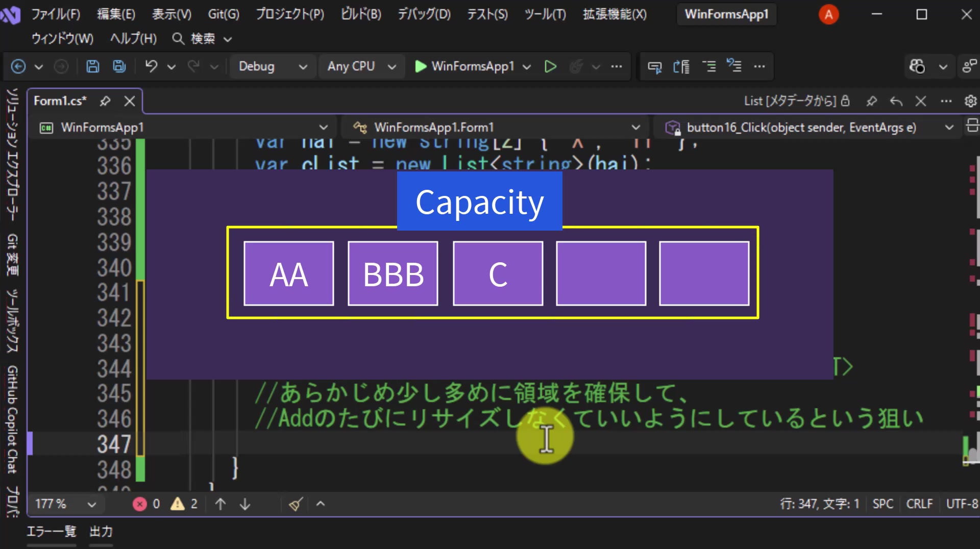Image resolution: width=980 pixels, height=549 pixels.
Task: Open the 編集(E) menu
Action: [x=116, y=14]
